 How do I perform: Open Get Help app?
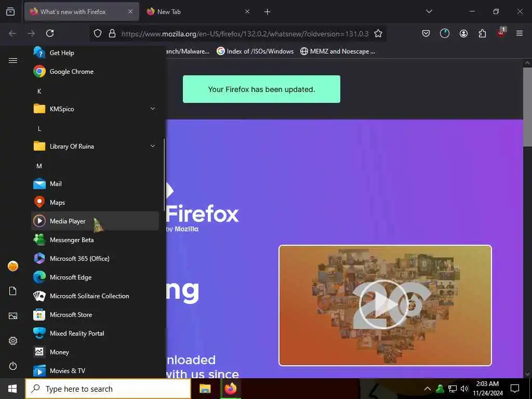[x=95, y=53]
